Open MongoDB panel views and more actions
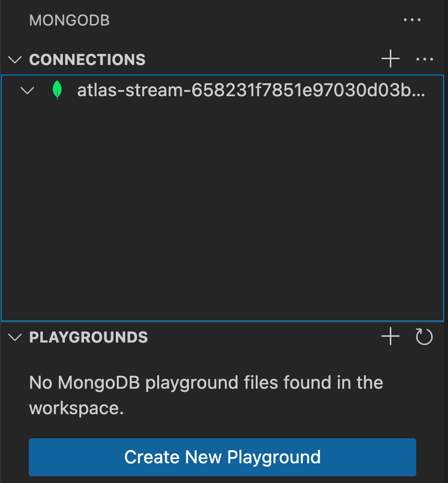 [412, 20]
